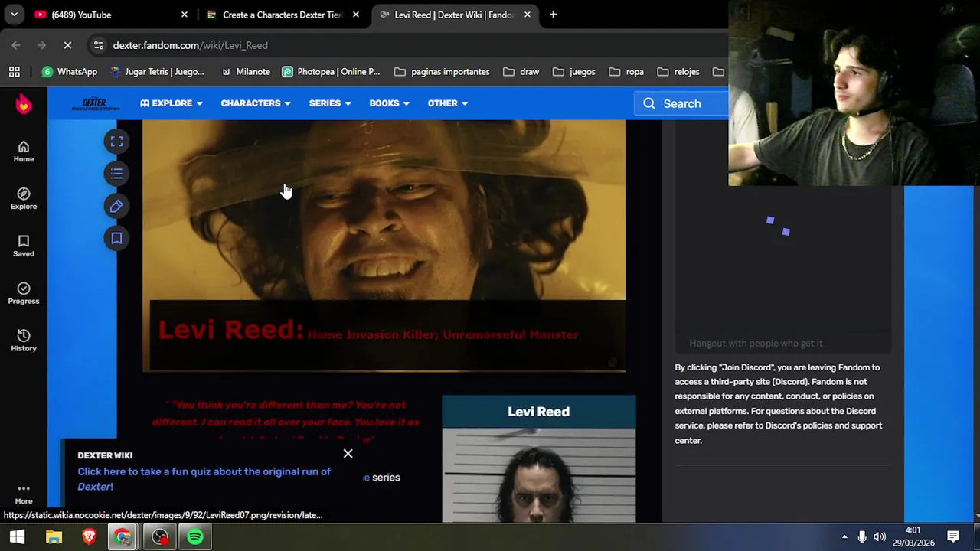Go to Home in Fandom sidebar

[24, 152]
